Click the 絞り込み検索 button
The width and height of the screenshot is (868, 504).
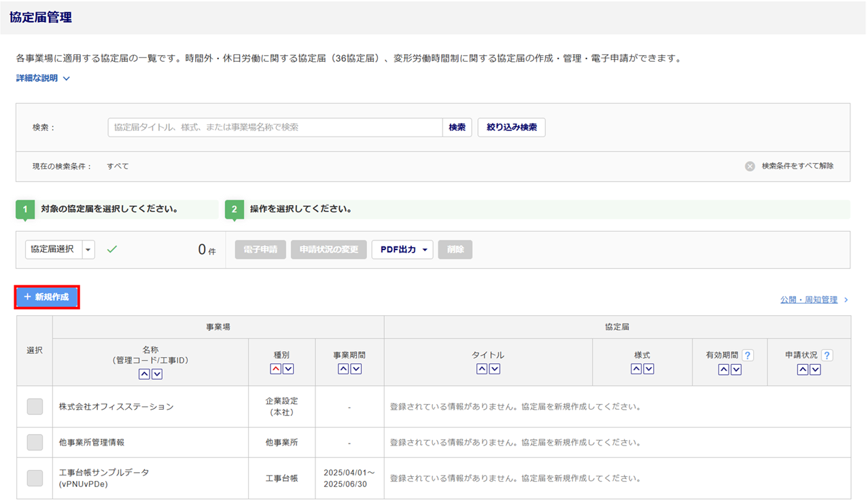point(511,128)
